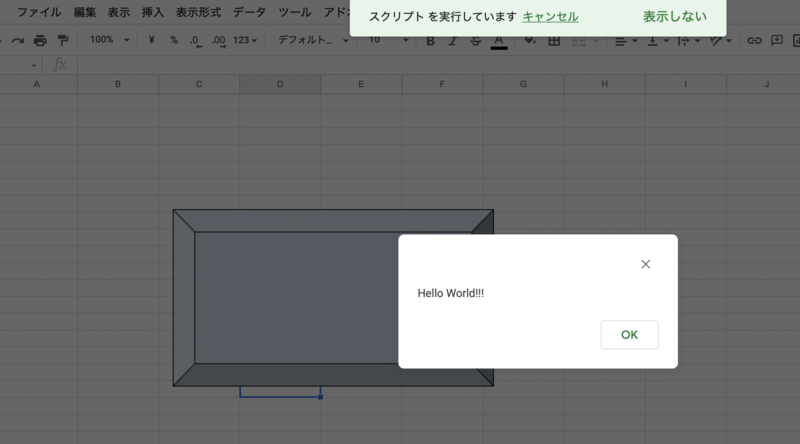Select the paint format roller icon
The height and width of the screenshot is (444, 800).
click(x=63, y=40)
